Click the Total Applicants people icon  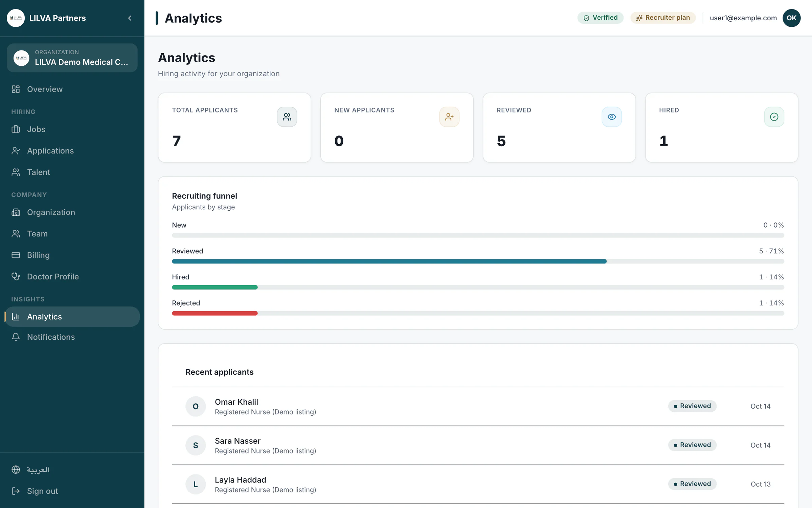[287, 117]
